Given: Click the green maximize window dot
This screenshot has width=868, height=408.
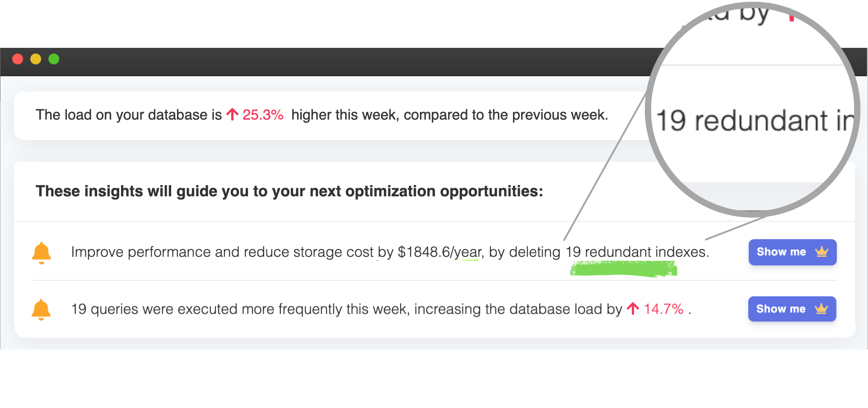Looking at the screenshot, I should pos(54,59).
